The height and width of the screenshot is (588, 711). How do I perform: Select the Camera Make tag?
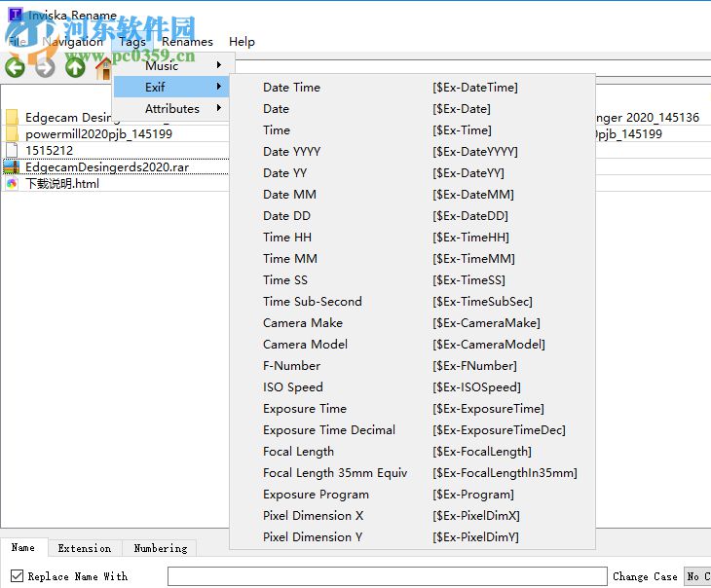(x=412, y=323)
